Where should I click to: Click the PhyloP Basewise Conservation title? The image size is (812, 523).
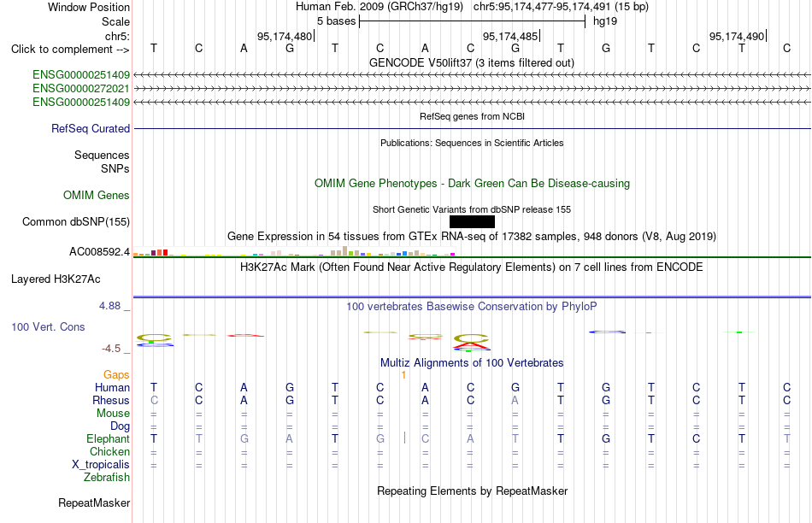[x=471, y=307]
